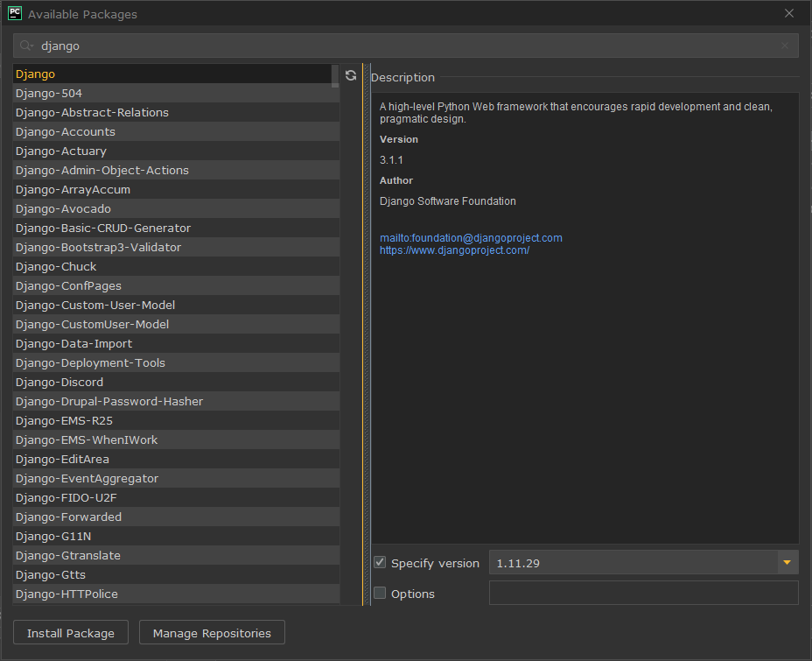Viewport: 812px width, 661px height.
Task: Select the Django-Accounts package
Action: (x=176, y=131)
